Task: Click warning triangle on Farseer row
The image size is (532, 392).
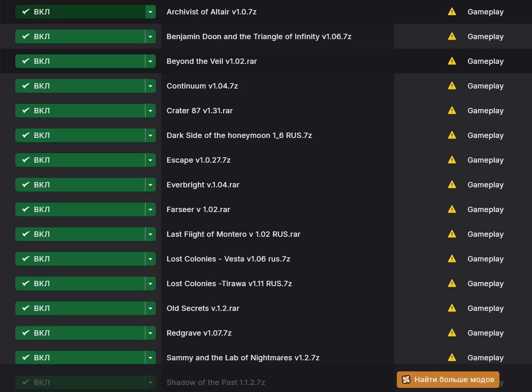Action: coord(452,209)
